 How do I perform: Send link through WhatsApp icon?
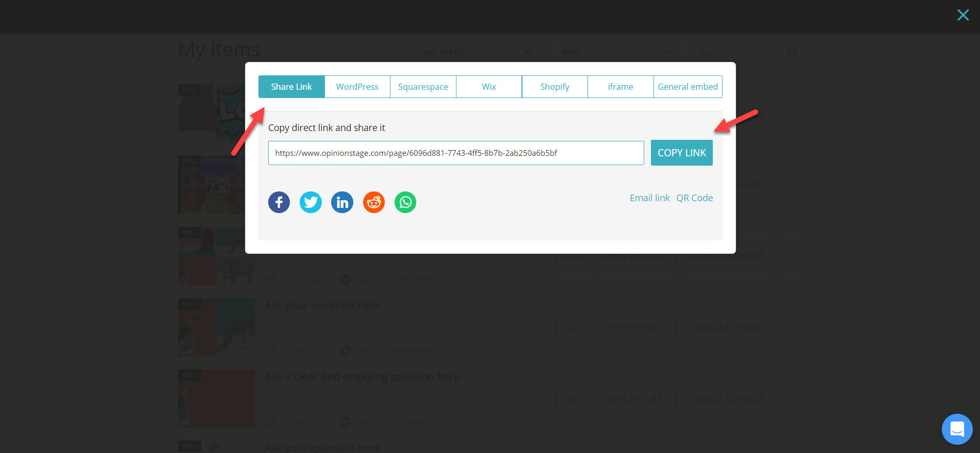405,202
